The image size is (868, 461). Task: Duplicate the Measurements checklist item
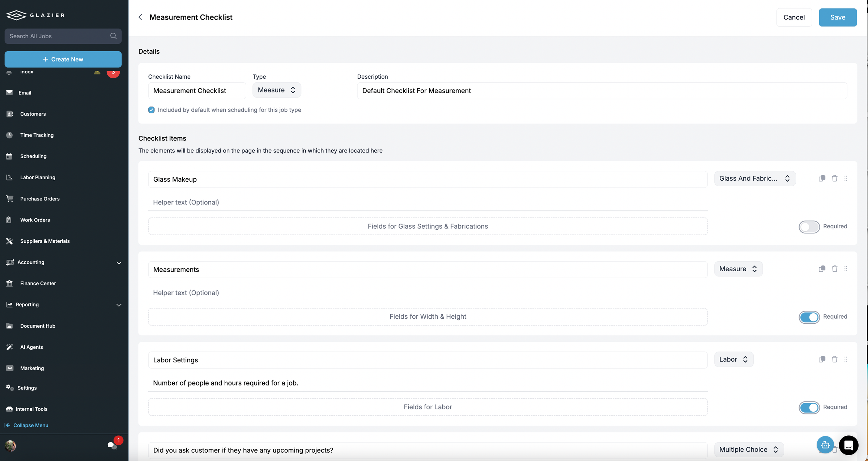[822, 269]
